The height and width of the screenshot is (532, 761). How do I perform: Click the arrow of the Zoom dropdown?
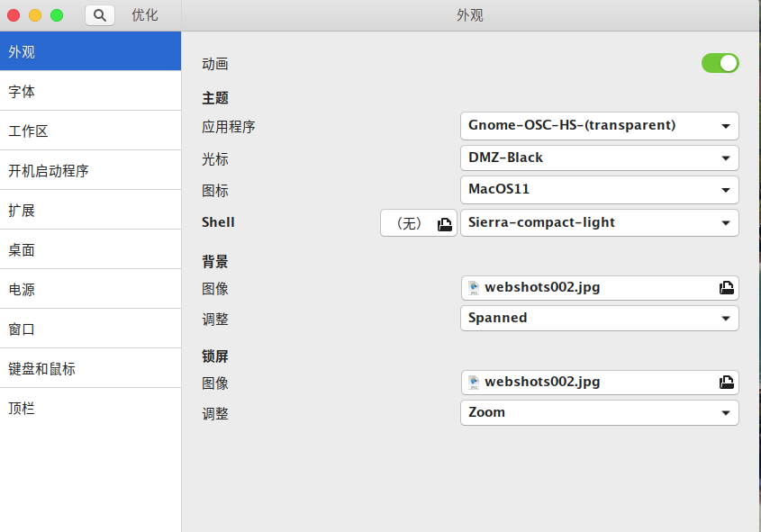(x=726, y=413)
